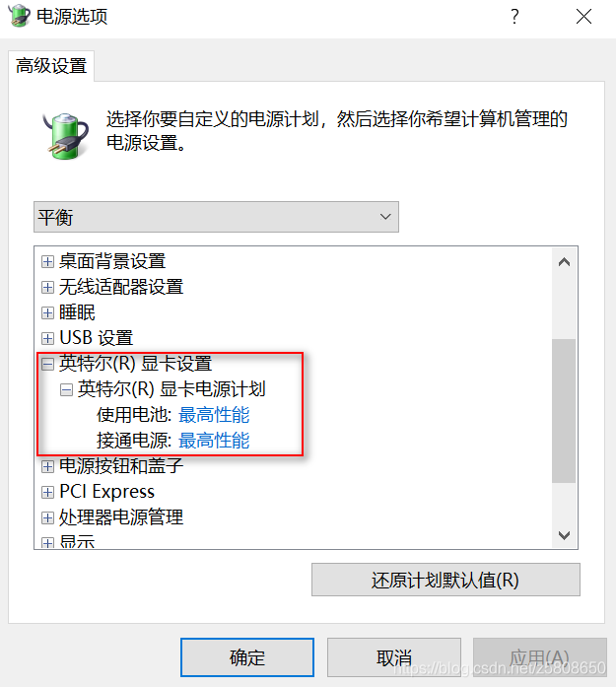Collapse 英特尔(R) 显卡设置 node
616x687 pixels.
pos(47,364)
